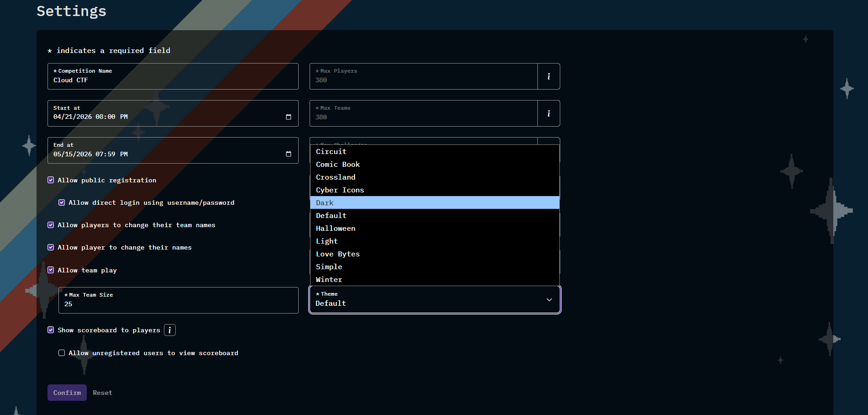Toggle Show scoreboard to players checkbox
868x415 pixels.
(51, 330)
